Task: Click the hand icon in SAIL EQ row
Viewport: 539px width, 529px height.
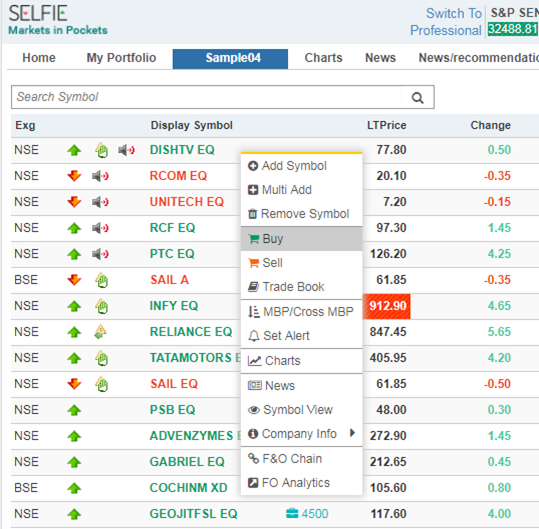Action: pos(102,384)
